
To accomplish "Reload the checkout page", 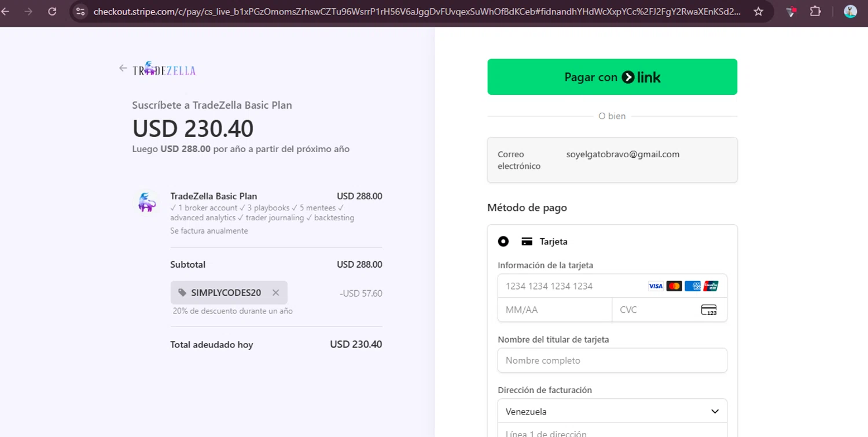I will pyautogui.click(x=52, y=11).
